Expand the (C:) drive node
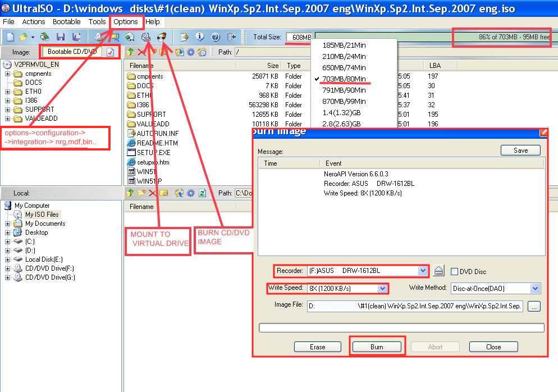Screen dimensions: 558x392 point(7,241)
